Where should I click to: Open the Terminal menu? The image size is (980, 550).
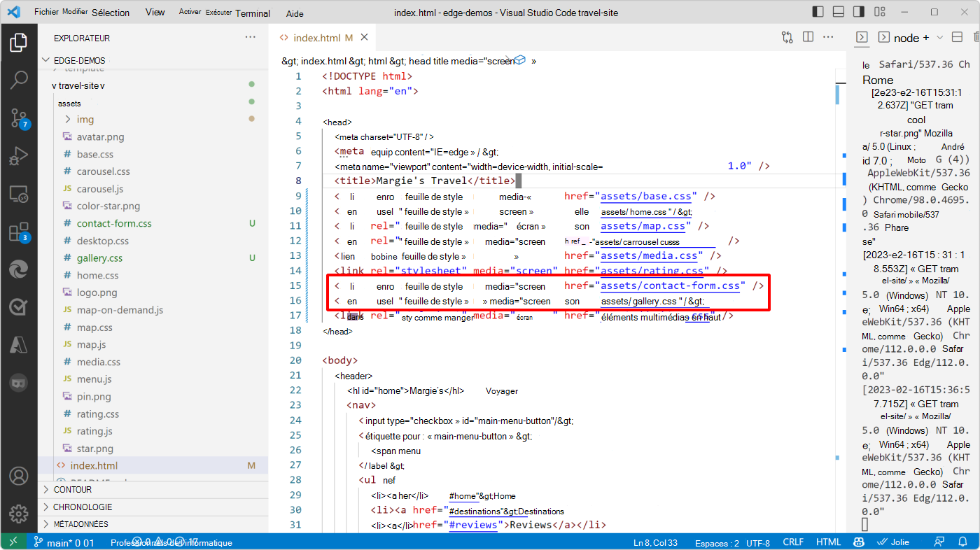(x=253, y=13)
